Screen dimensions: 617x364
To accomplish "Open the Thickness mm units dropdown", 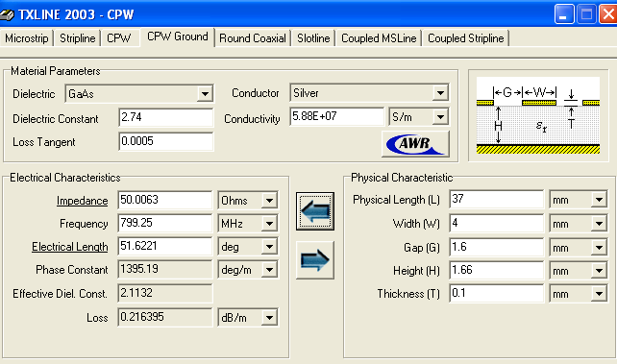I will pos(599,294).
